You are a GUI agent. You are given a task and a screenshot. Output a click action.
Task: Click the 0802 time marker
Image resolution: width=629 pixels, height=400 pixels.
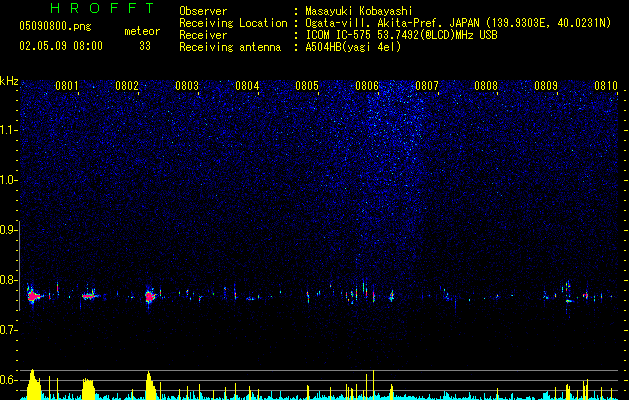point(127,86)
